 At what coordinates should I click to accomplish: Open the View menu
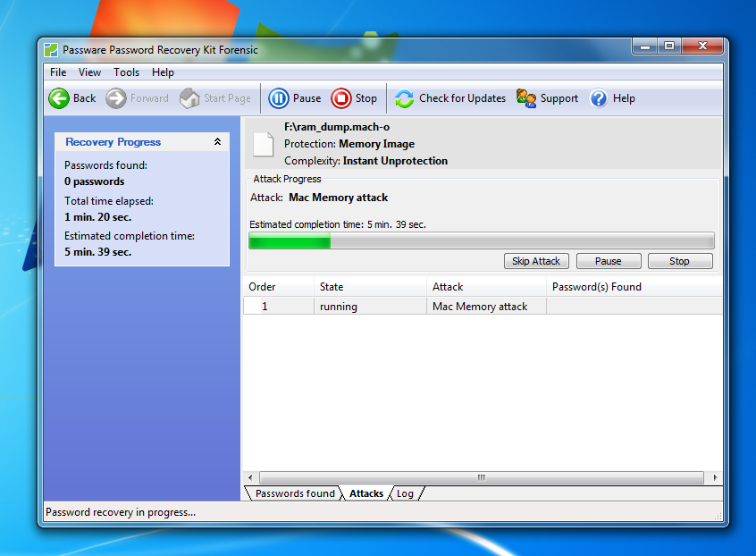coord(89,72)
